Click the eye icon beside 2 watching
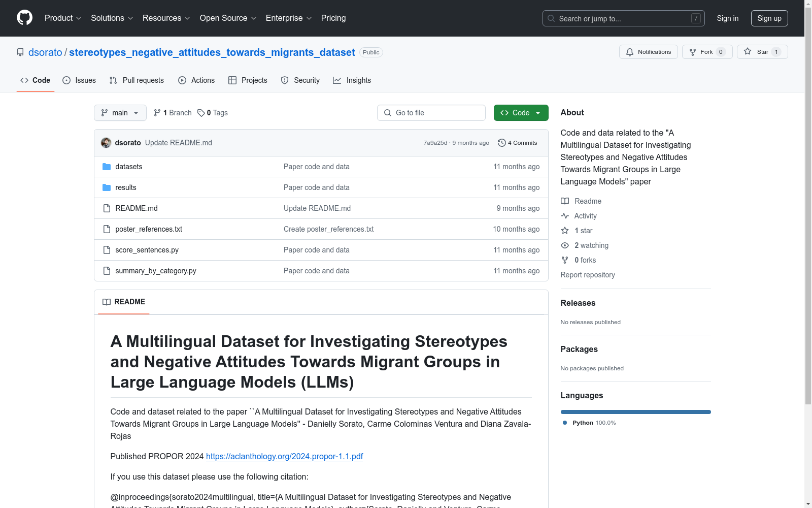 [565, 245]
